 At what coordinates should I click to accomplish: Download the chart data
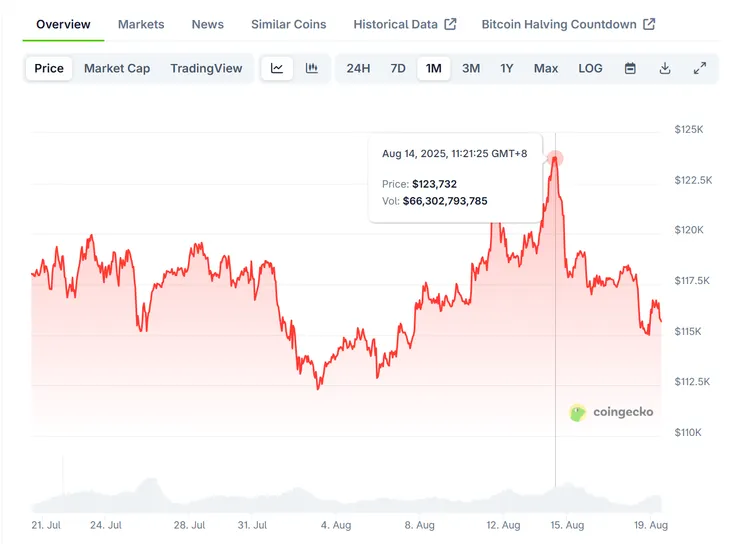pos(665,68)
